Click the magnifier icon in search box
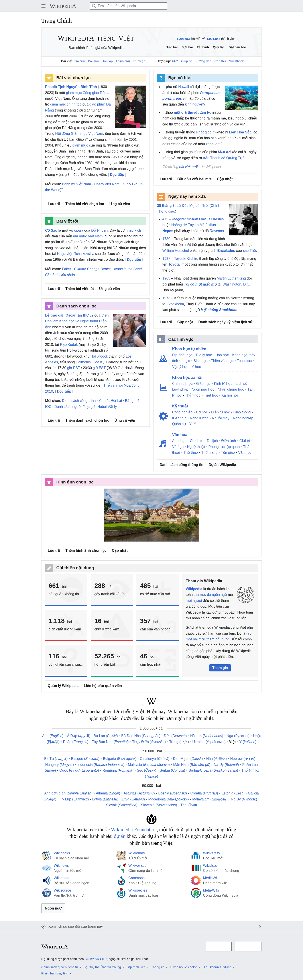The height and width of the screenshot is (980, 303). tap(94, 6)
